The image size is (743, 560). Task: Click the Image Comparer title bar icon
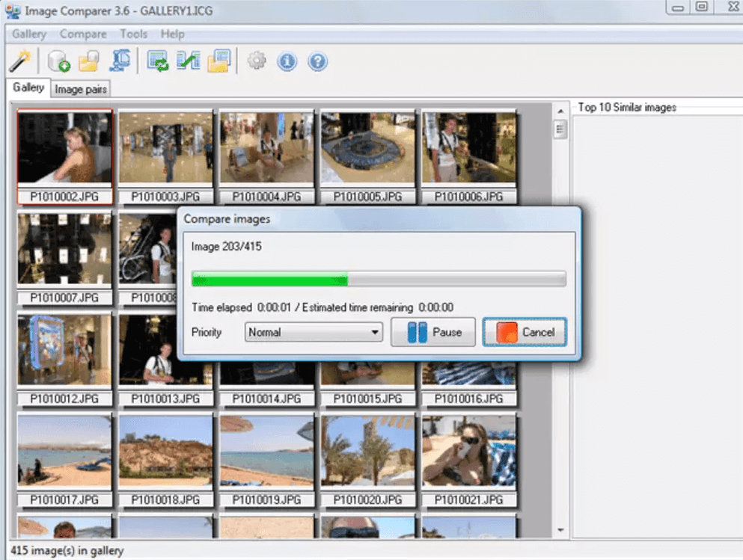click(x=13, y=11)
